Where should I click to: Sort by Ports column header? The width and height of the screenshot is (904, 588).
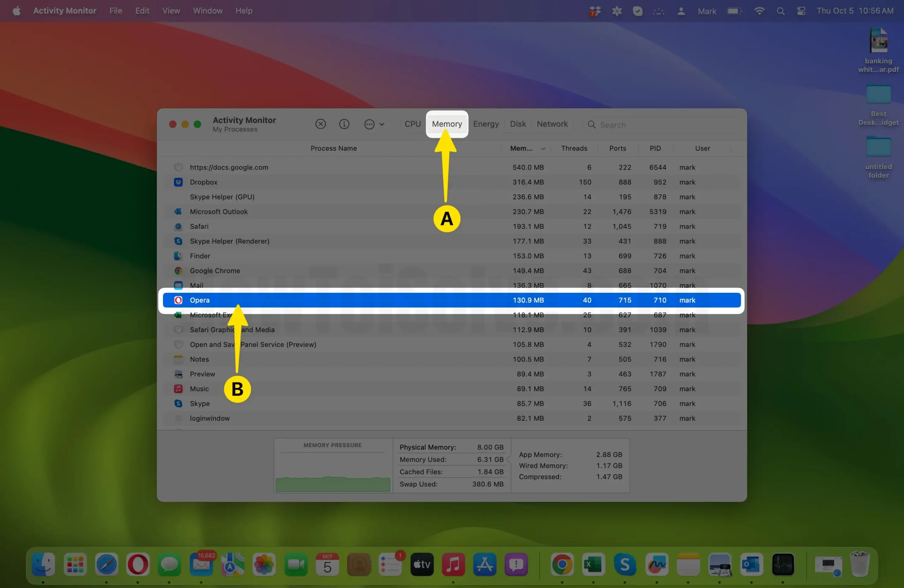click(x=617, y=149)
